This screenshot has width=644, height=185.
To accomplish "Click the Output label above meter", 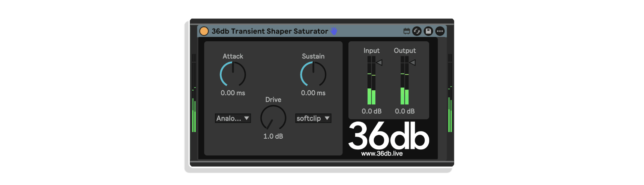I will point(405,51).
